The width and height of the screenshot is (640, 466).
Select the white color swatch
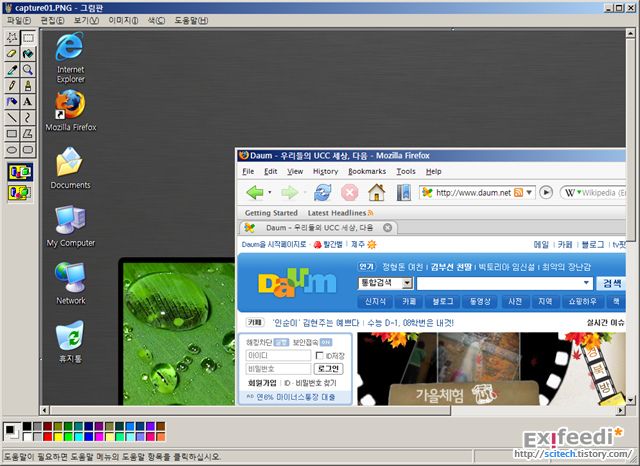[27, 437]
